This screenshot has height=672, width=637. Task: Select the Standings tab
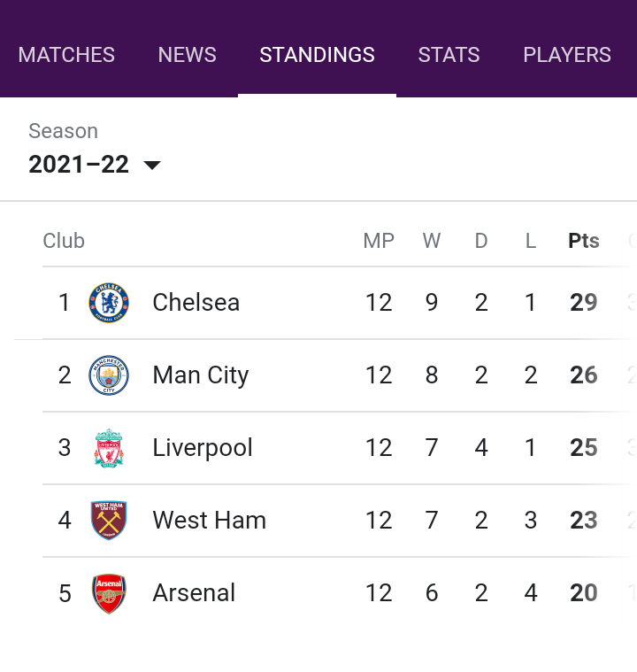pyautogui.click(x=317, y=55)
